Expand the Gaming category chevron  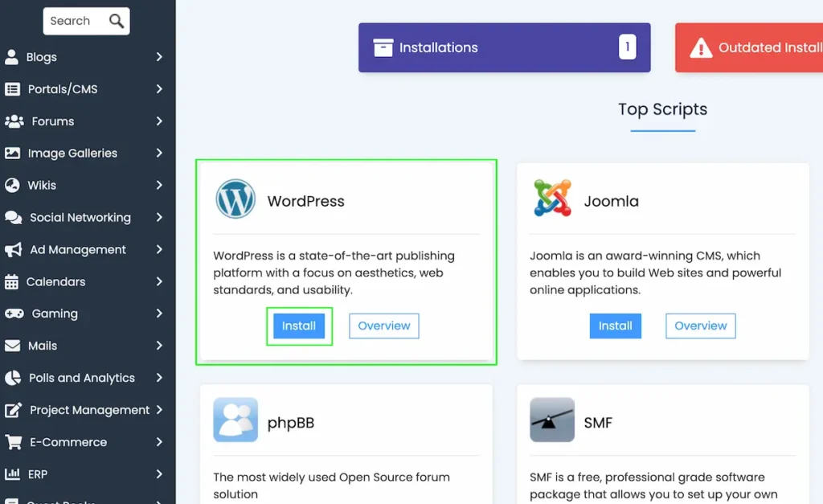coord(160,313)
